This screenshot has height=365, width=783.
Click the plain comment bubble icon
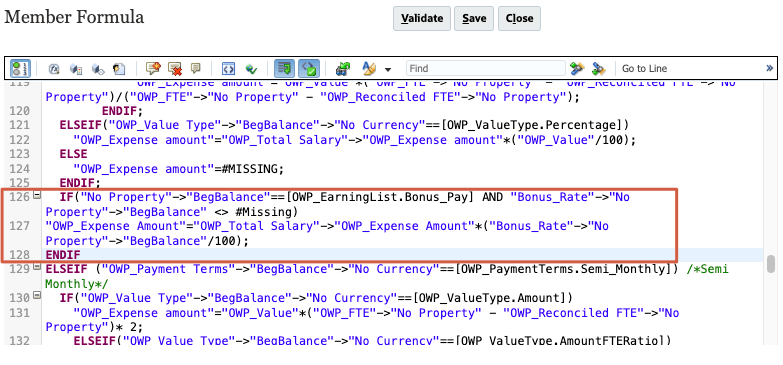pyautogui.click(x=196, y=68)
